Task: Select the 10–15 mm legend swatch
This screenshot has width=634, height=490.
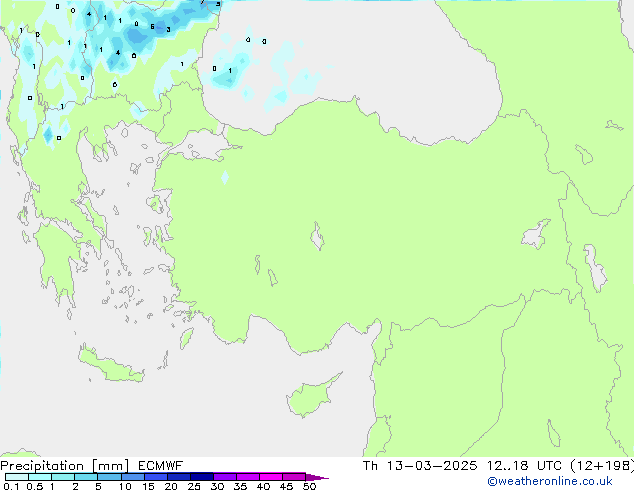Action: pyautogui.click(x=132, y=477)
